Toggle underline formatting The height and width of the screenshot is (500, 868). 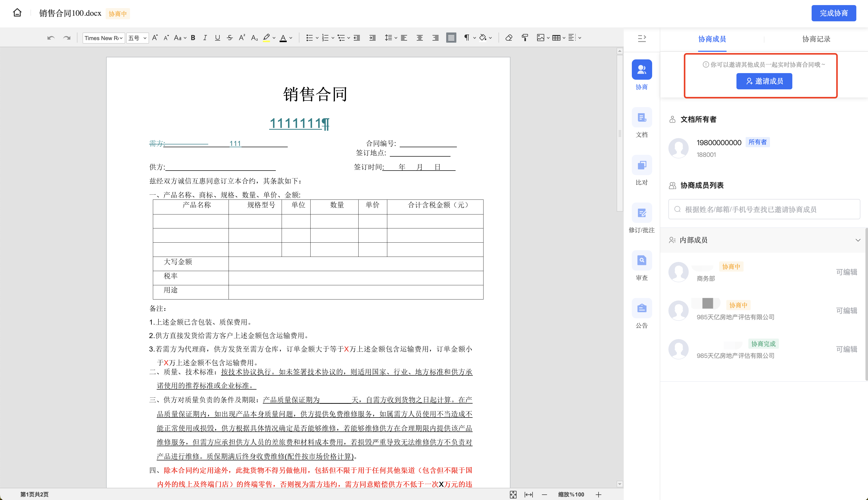(x=217, y=38)
